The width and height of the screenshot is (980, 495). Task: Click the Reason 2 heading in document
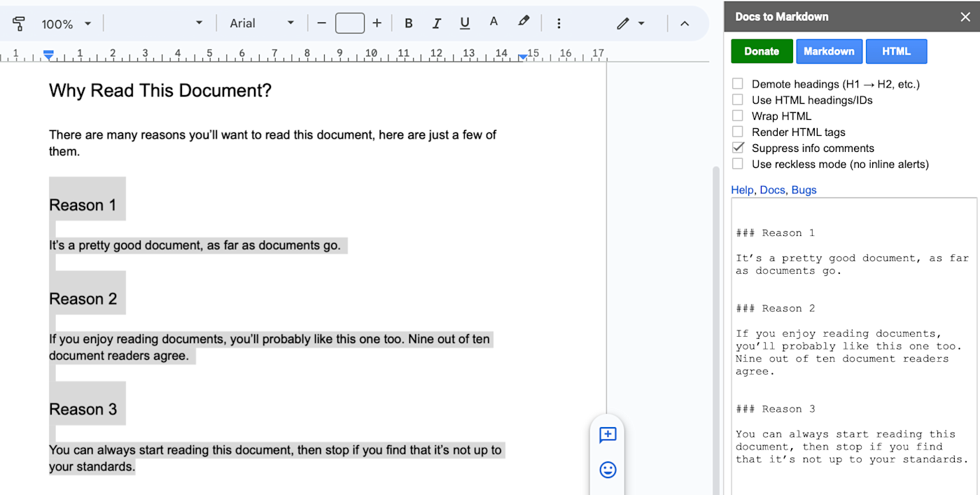(x=83, y=299)
